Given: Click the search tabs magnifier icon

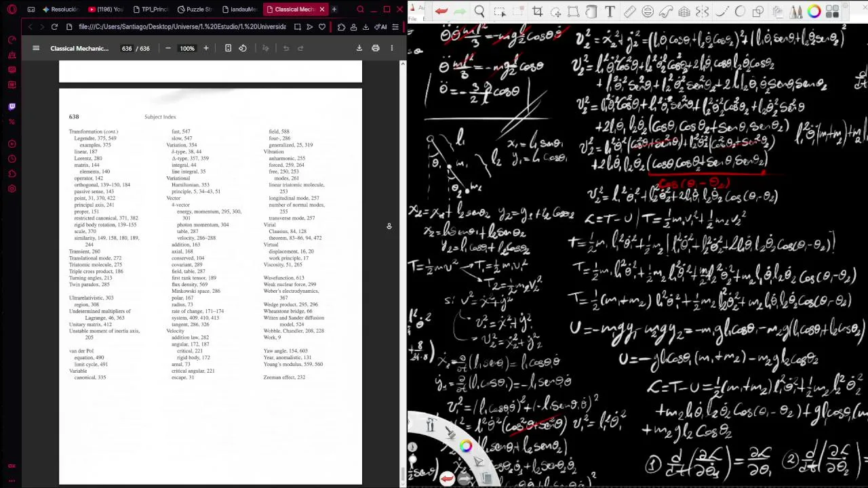Looking at the screenshot, I should [360, 9].
